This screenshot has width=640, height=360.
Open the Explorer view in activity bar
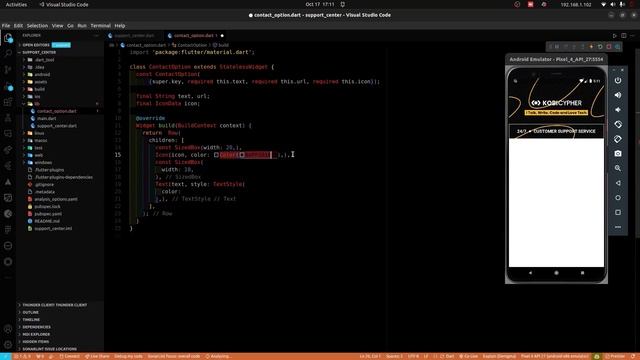coord(8,38)
